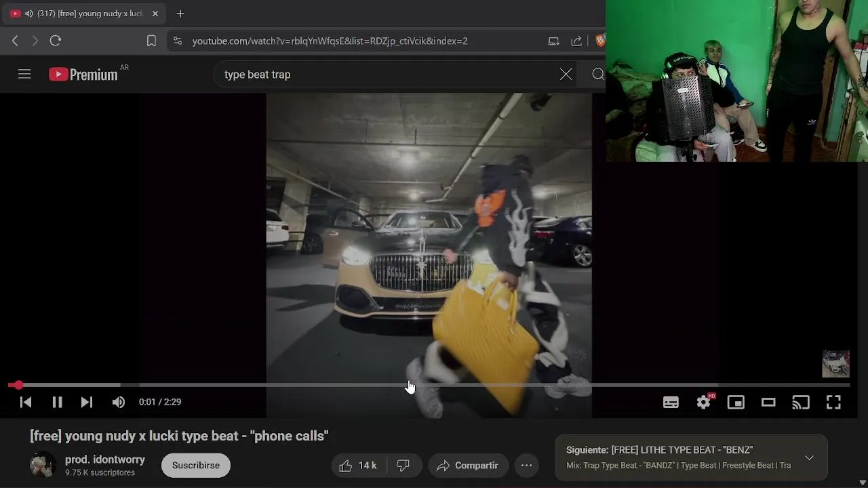Go forward to the next page
The image size is (868, 488).
[35, 41]
